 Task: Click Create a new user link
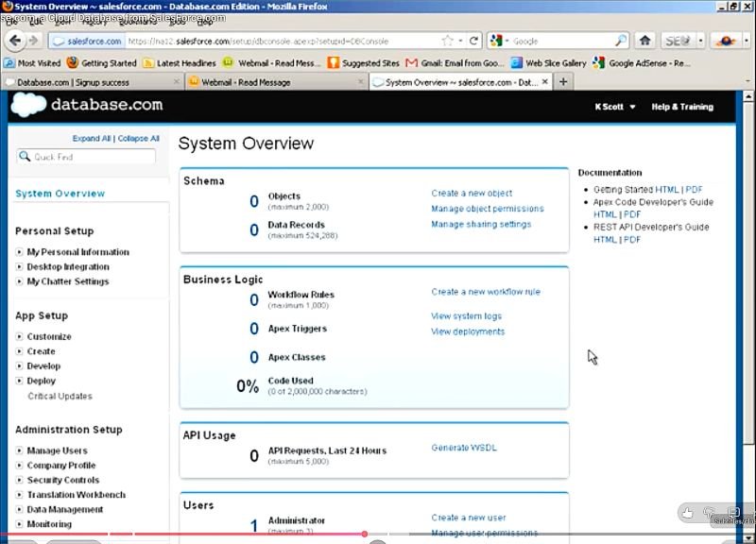coord(469,518)
